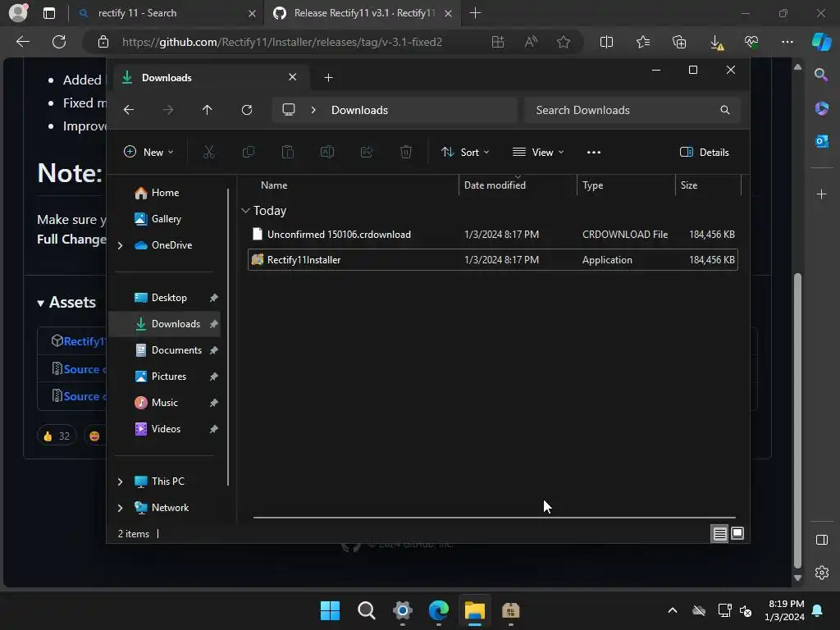This screenshot has height=630, width=840.
Task: Switch to the 'rectify 11 - Search' tab
Action: pyautogui.click(x=166, y=13)
